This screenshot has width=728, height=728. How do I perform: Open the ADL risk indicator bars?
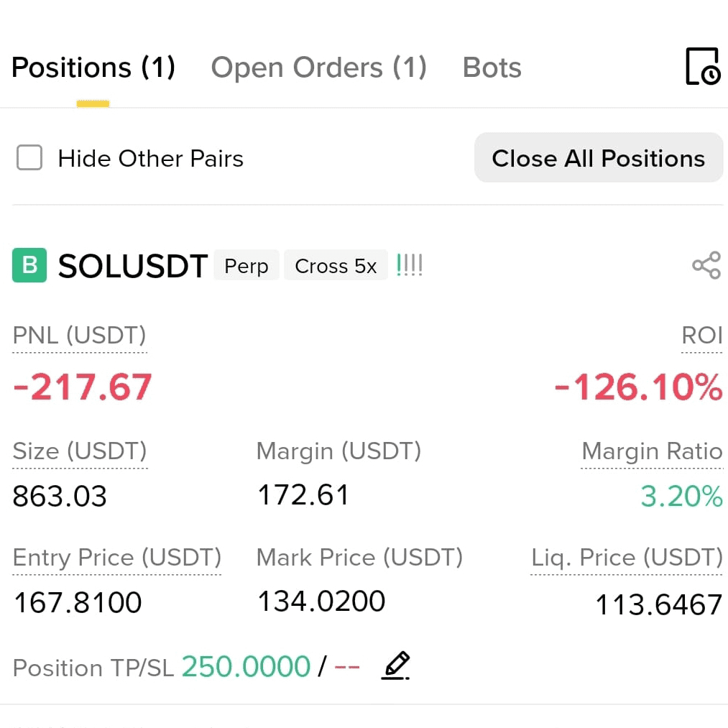pos(410,265)
